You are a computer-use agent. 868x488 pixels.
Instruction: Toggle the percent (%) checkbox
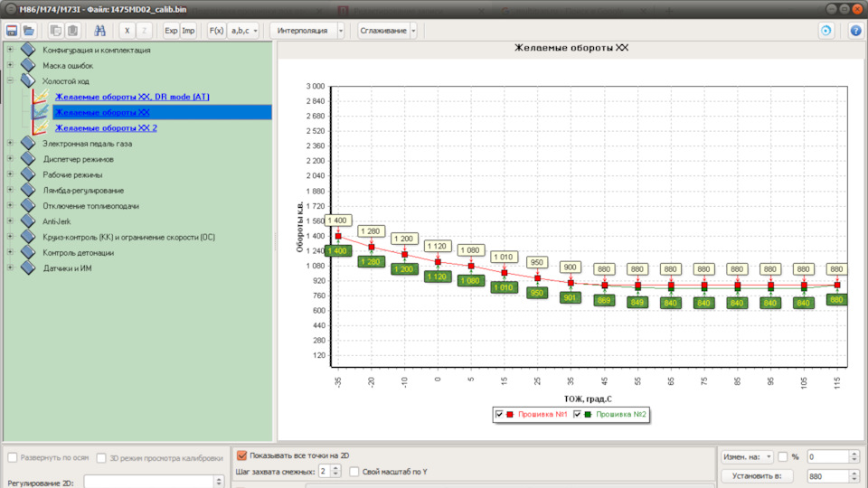pos(783,457)
